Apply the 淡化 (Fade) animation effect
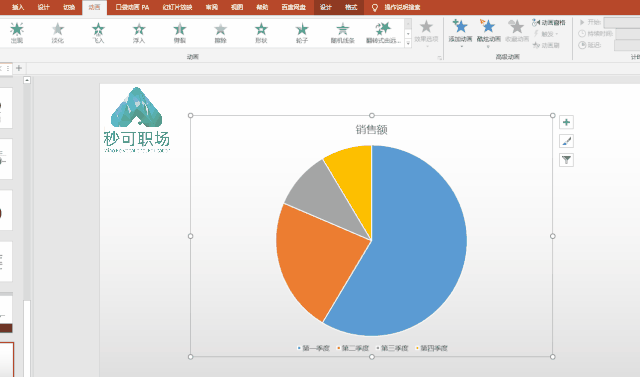 [x=58, y=33]
